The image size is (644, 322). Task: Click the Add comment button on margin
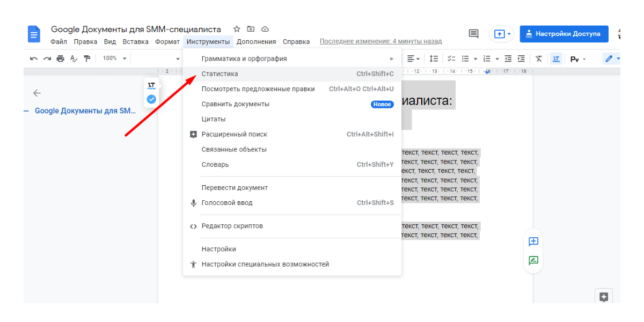533,241
